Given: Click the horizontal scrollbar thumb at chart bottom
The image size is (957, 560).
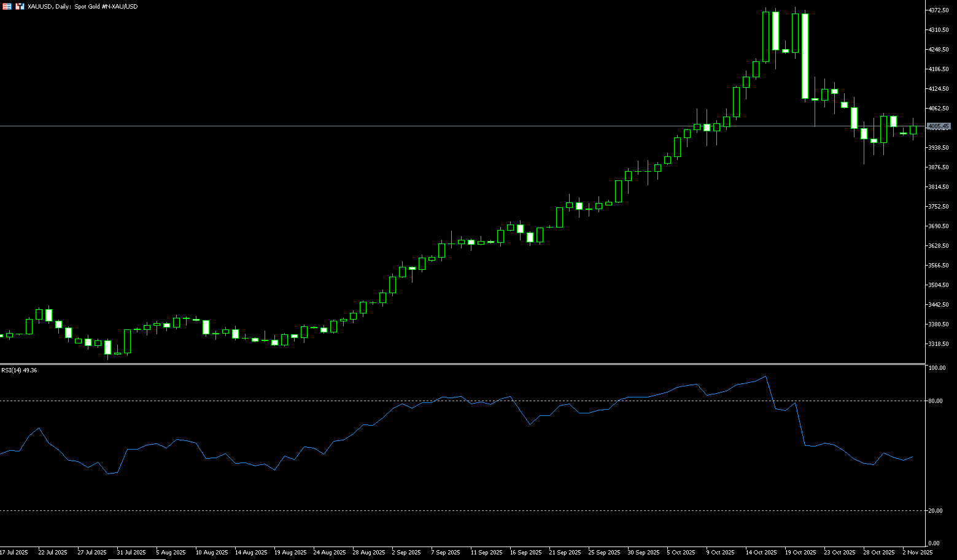Looking at the screenshot, I should (x=136, y=559).
